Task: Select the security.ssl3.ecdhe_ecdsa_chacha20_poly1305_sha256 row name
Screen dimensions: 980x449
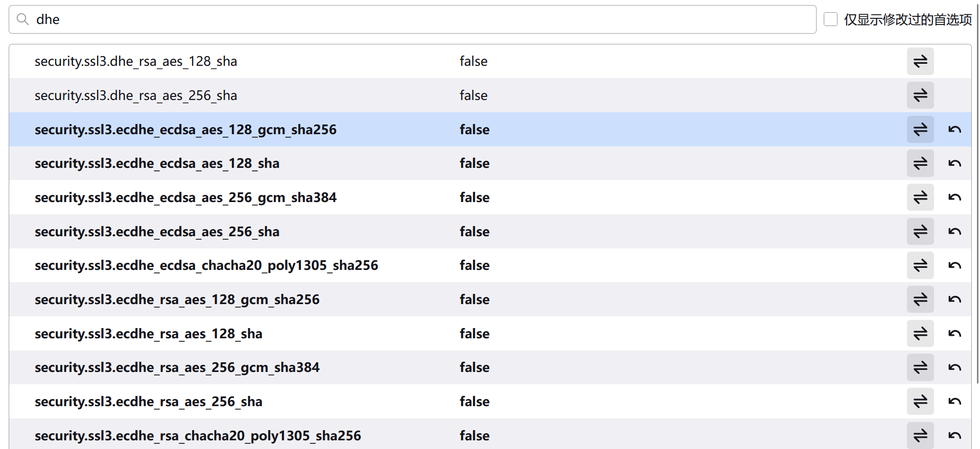Action: click(x=206, y=265)
